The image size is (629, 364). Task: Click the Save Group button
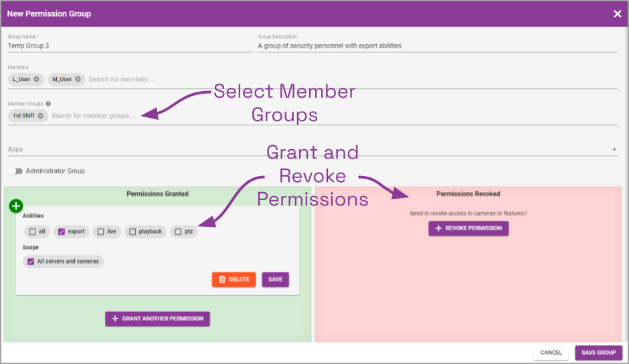tap(598, 353)
